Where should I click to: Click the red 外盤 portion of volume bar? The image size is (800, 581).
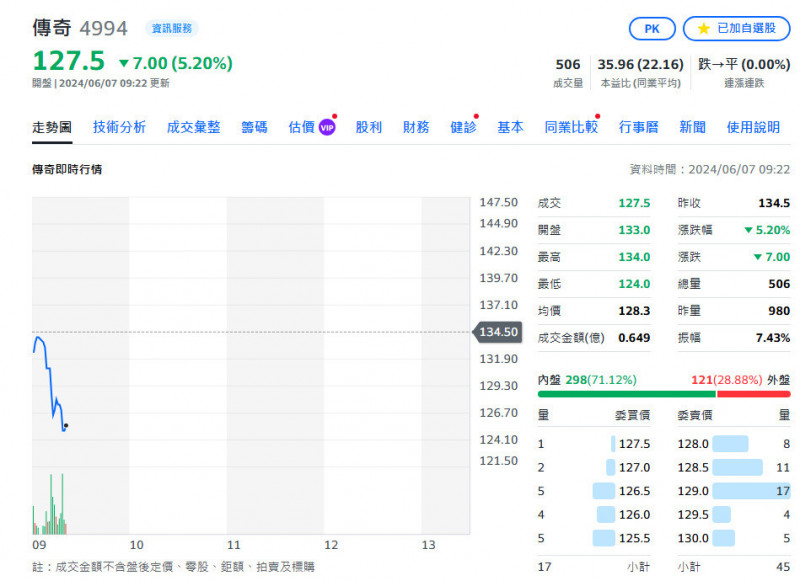click(754, 394)
